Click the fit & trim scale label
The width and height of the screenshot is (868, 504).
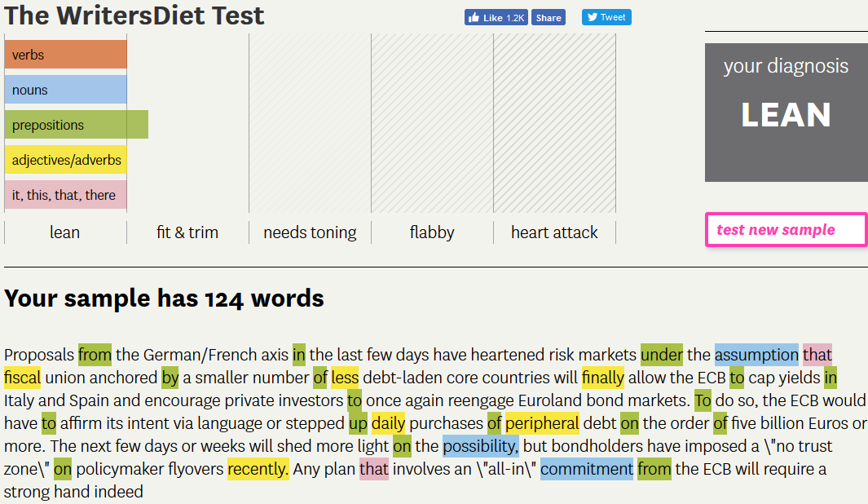[x=187, y=232]
